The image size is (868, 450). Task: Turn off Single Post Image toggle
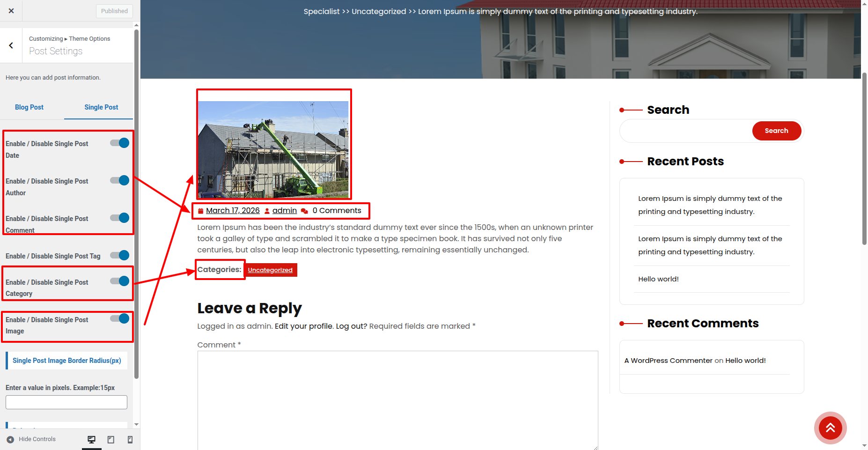tap(120, 319)
